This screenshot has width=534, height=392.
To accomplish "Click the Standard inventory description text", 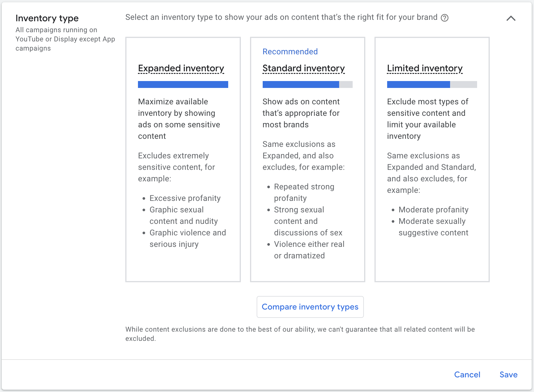I will [301, 113].
